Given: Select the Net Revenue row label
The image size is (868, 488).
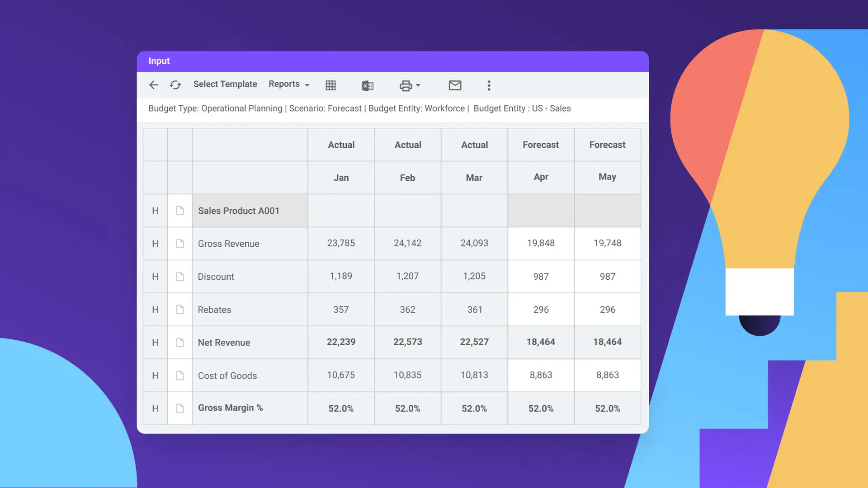Looking at the screenshot, I should tap(224, 343).
